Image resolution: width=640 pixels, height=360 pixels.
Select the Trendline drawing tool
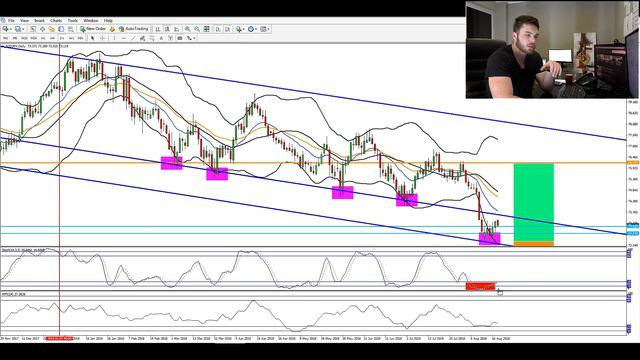pos(133,38)
